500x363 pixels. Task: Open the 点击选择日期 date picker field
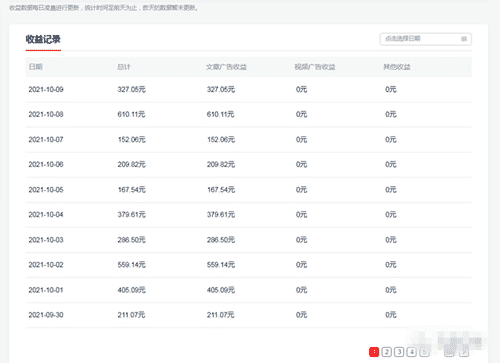point(426,39)
